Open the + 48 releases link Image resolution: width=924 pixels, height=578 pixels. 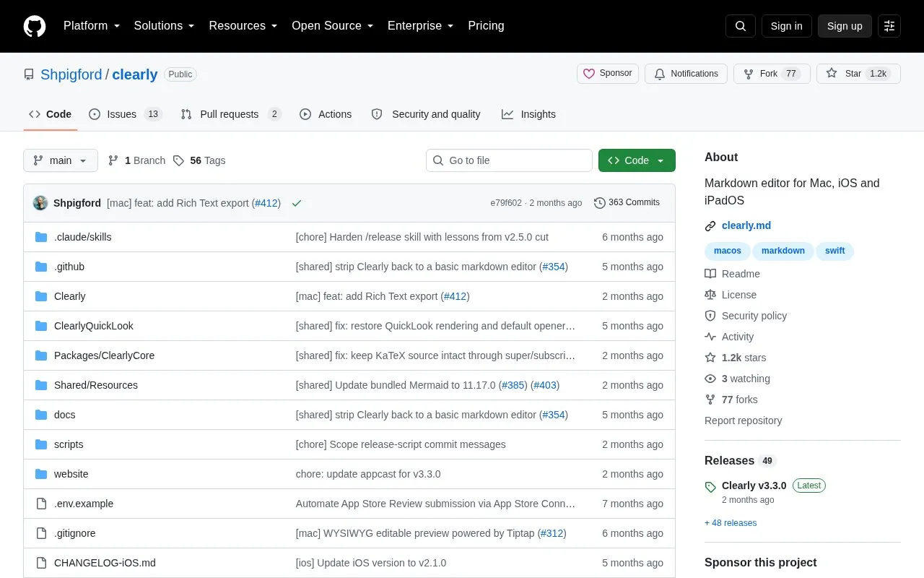click(x=731, y=523)
